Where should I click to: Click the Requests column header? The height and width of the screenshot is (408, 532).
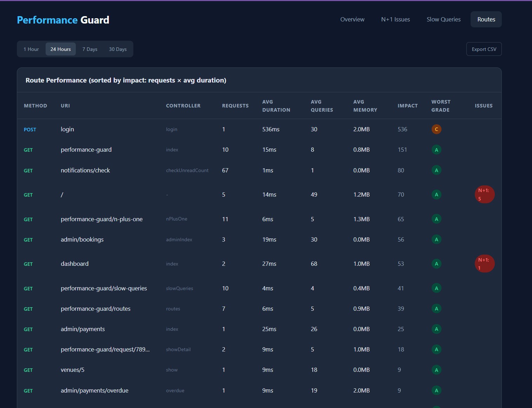[235, 106]
